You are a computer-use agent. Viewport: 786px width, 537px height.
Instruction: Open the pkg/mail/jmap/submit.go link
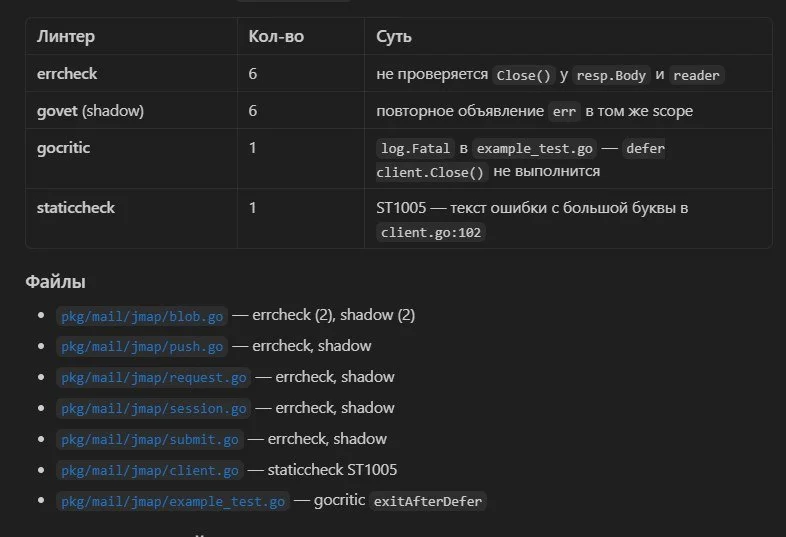[150, 440]
